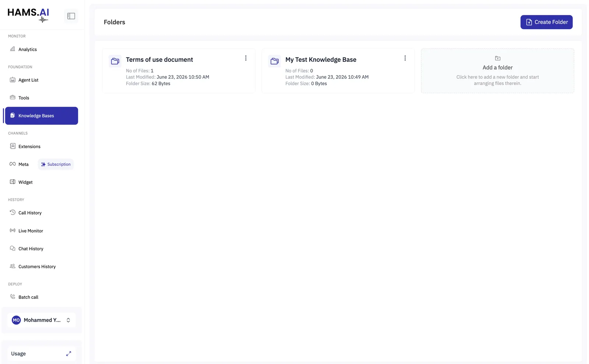Open options menu for Terms of use document
Viewport: 589px width, 364px height.
[x=246, y=58]
